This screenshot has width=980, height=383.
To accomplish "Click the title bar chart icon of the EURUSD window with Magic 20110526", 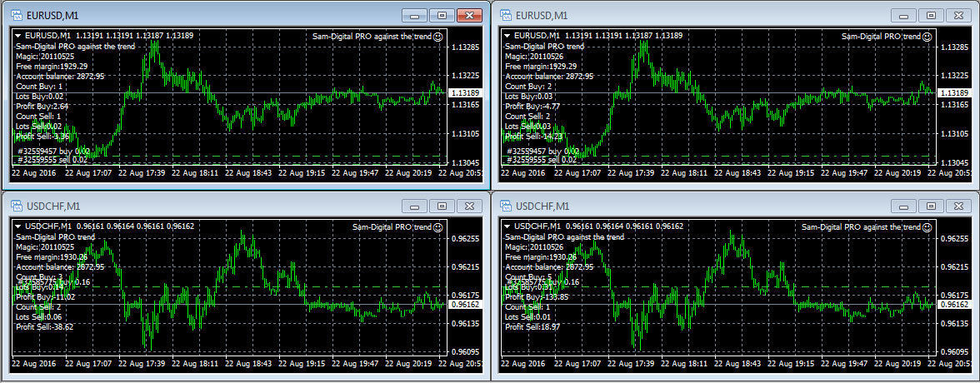I will (507, 16).
